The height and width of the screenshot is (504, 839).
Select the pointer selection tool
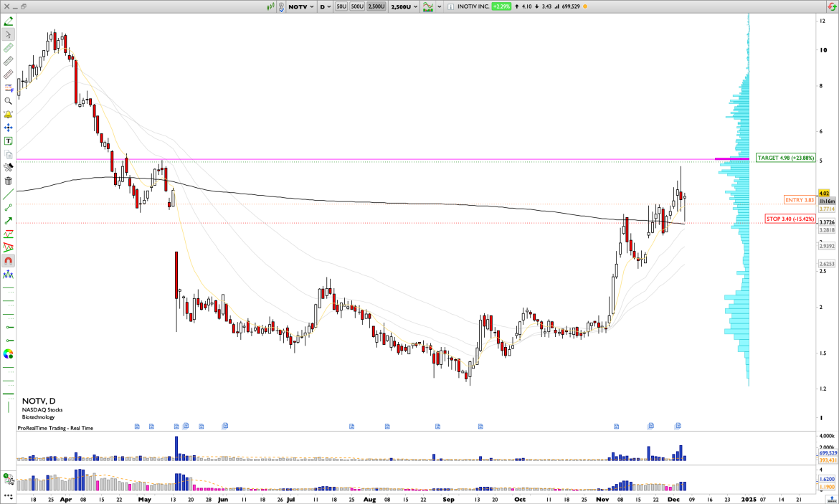pyautogui.click(x=8, y=35)
